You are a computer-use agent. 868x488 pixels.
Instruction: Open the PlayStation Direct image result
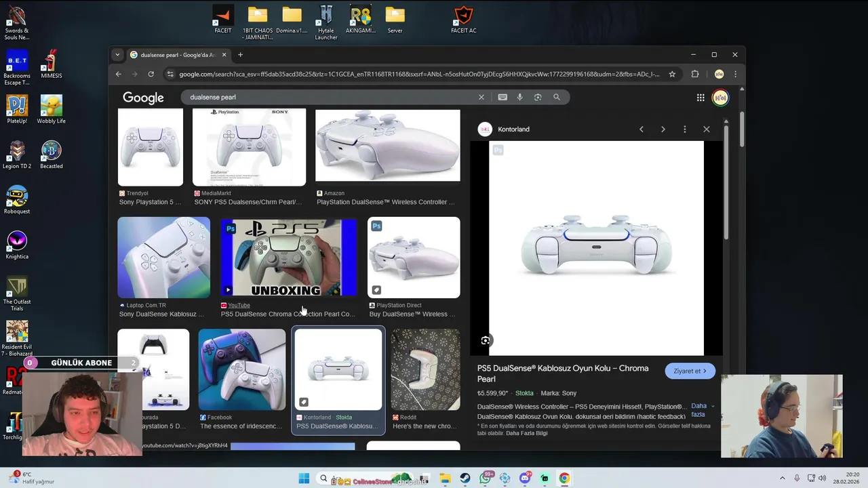pos(414,258)
